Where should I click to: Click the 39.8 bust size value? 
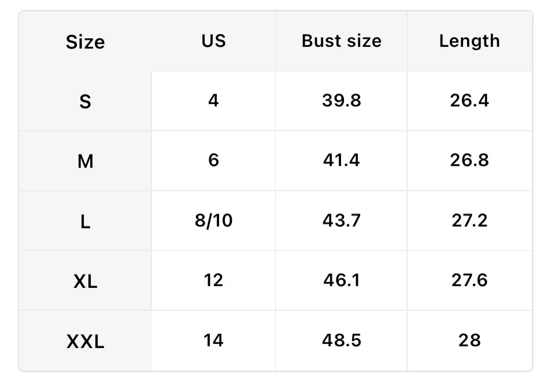[x=341, y=101]
